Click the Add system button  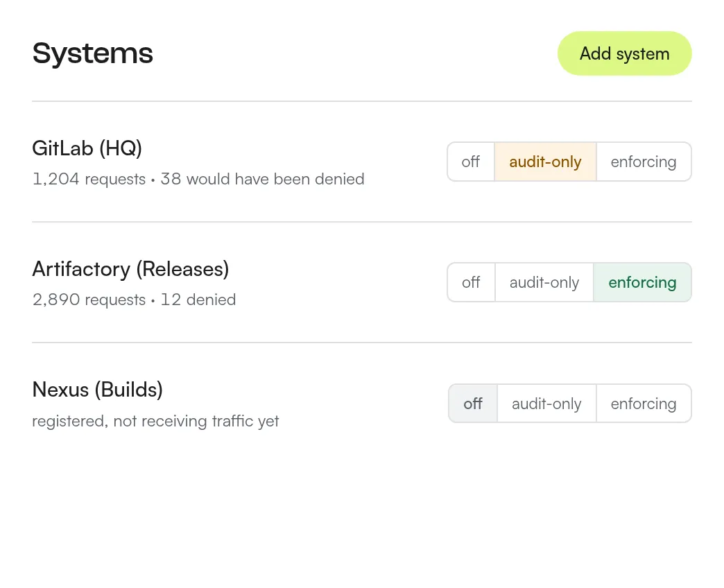point(624,53)
